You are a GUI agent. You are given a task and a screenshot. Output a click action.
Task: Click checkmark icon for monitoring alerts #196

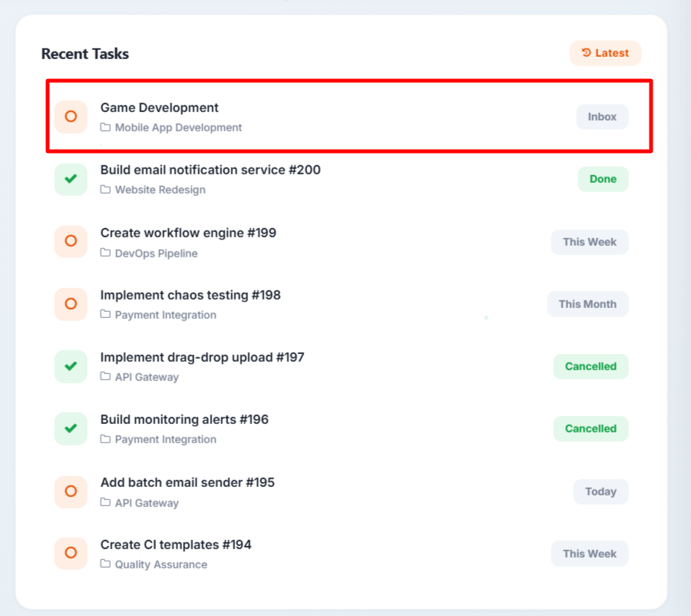coord(71,429)
